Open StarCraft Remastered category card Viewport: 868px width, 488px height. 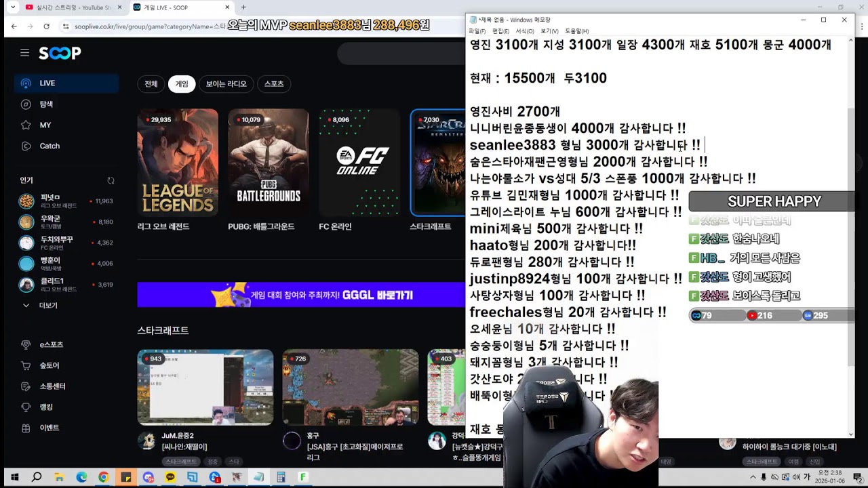click(x=438, y=163)
